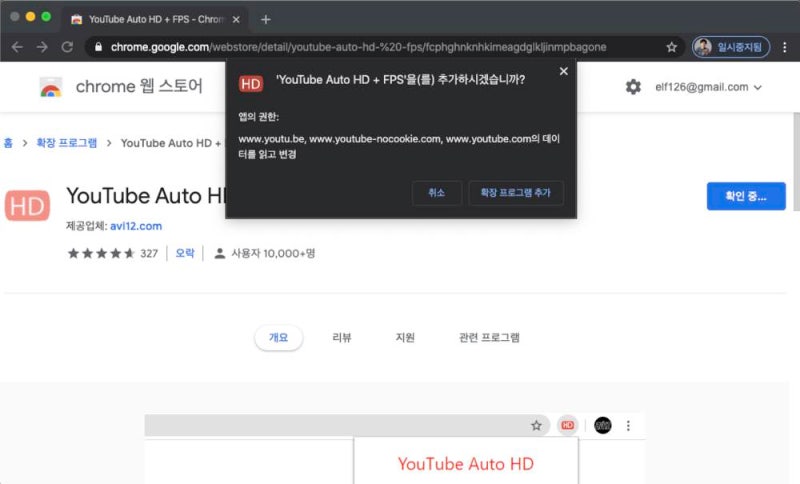
Task: Open the 관련 프로그램 tab
Action: 489,337
